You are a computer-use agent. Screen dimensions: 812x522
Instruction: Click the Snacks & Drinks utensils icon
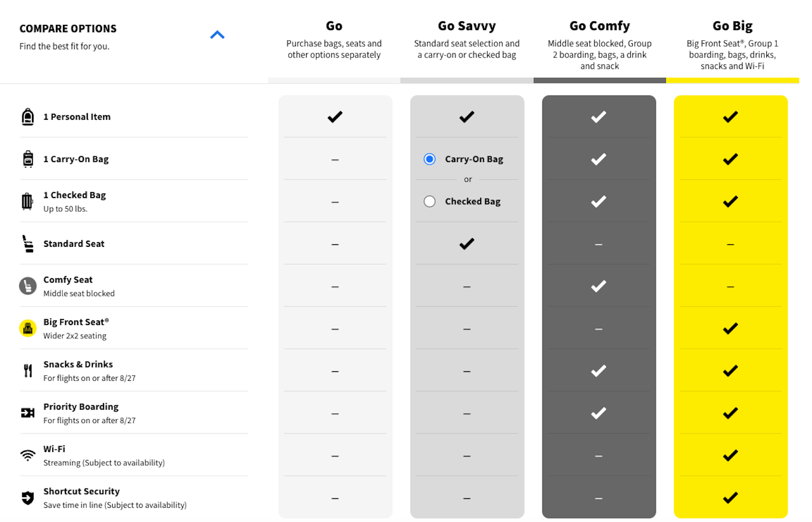[28, 371]
